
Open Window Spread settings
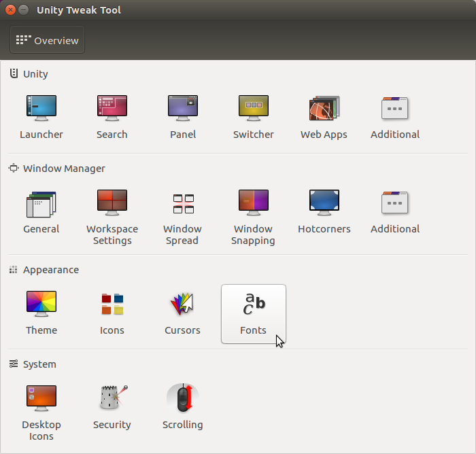point(183,217)
